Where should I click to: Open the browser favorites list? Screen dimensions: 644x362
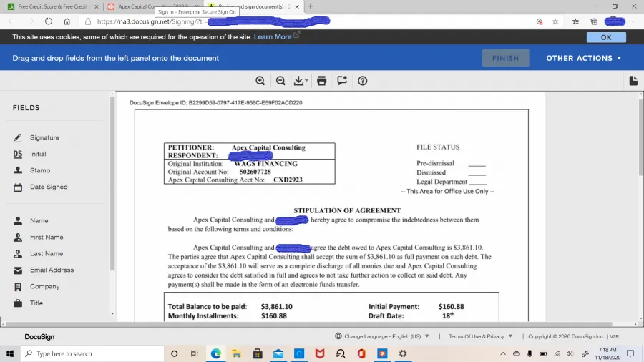tap(575, 21)
